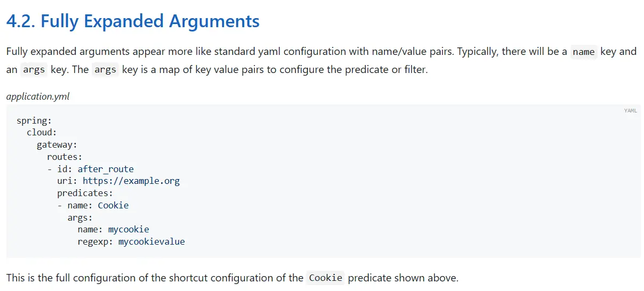Click the inline "name" code in the intro paragraph
644x291 pixels.
(x=583, y=52)
